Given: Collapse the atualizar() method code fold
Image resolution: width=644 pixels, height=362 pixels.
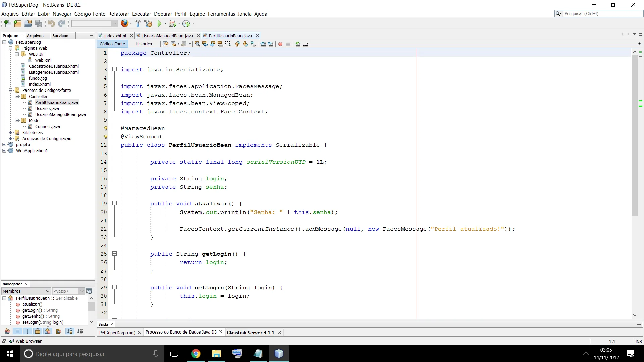Looking at the screenshot, I should [114, 203].
